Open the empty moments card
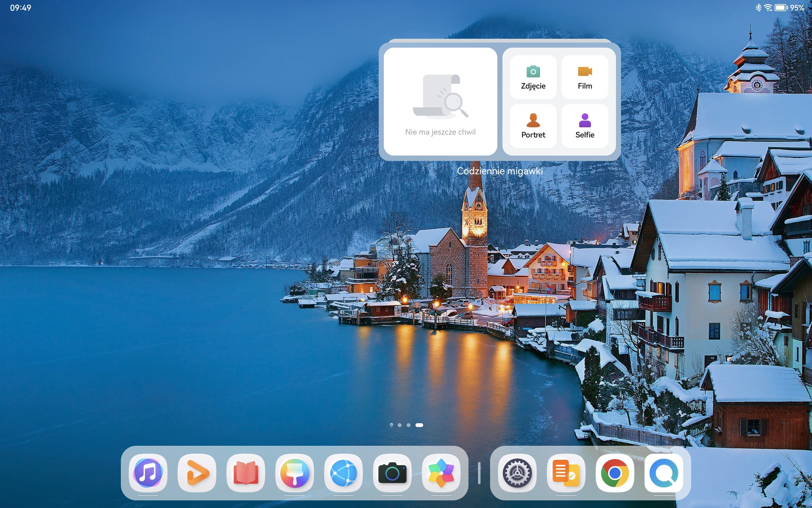This screenshot has height=508, width=812. point(440,102)
